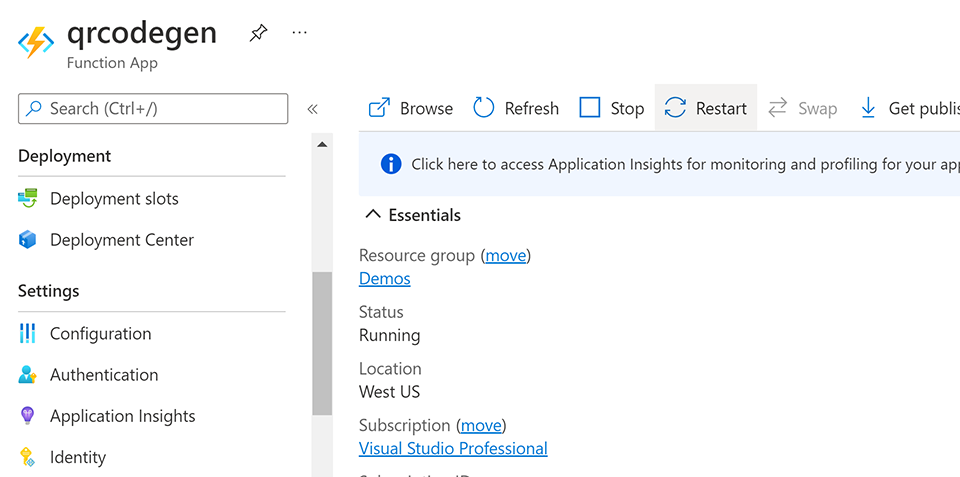Click the Configuration bars icon

[28, 333]
